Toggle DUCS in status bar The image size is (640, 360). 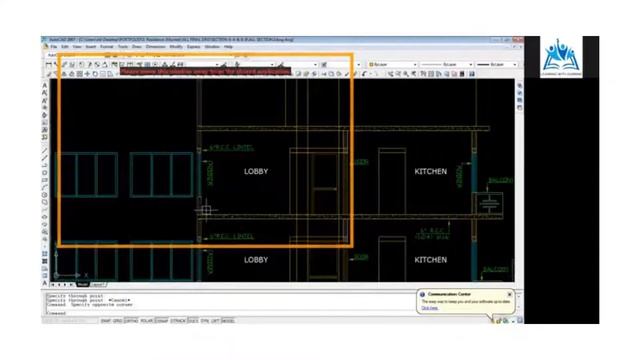[x=193, y=321]
